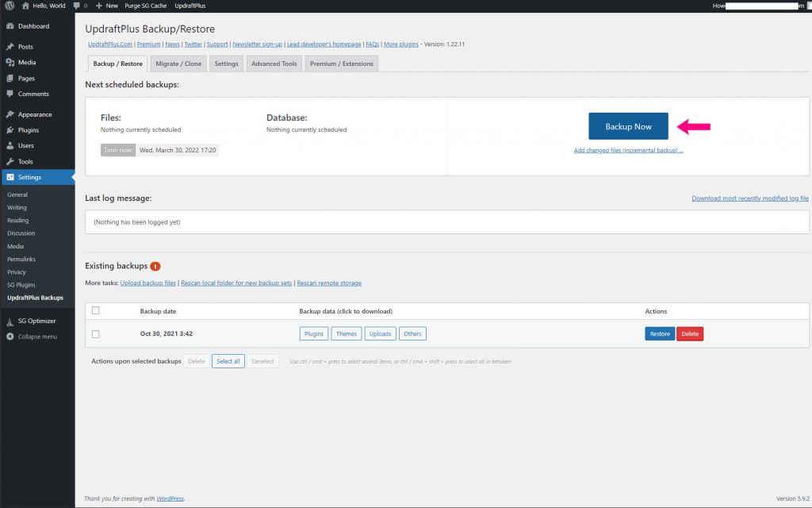Open Writing settings submenu item
Screen dimensions: 812x508
17,207
